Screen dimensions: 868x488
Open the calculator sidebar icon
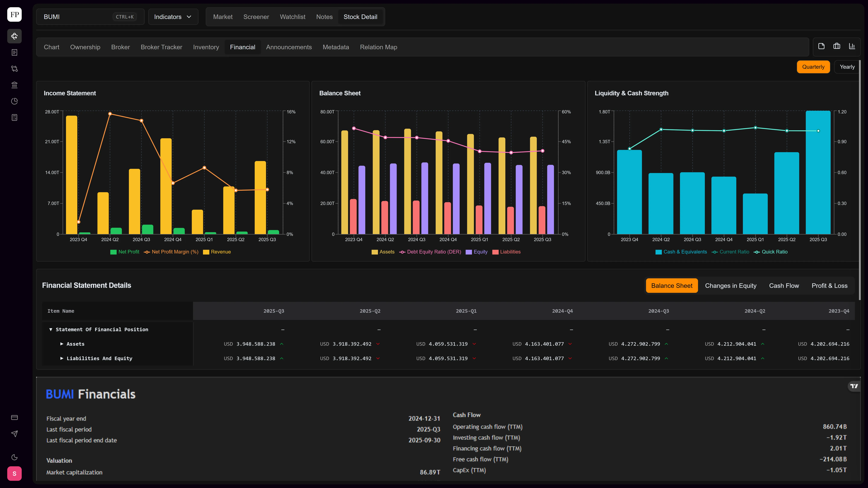click(14, 117)
